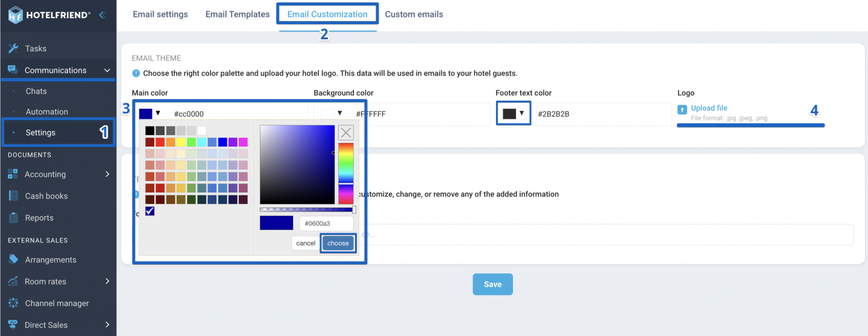
Task: Open Cash books via its book icon
Action: tap(13, 196)
